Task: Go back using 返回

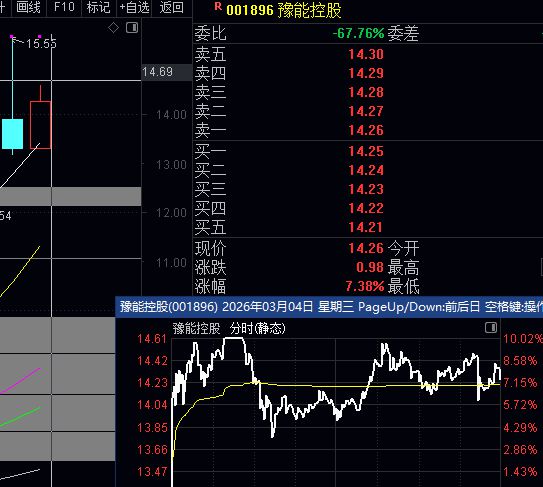Action: point(171,7)
